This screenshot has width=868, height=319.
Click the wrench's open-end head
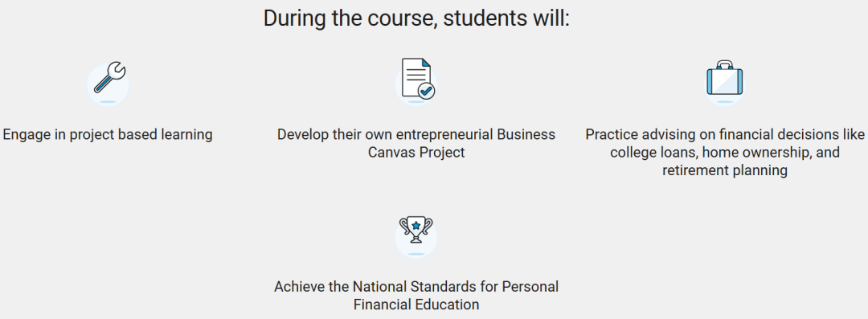117,70
